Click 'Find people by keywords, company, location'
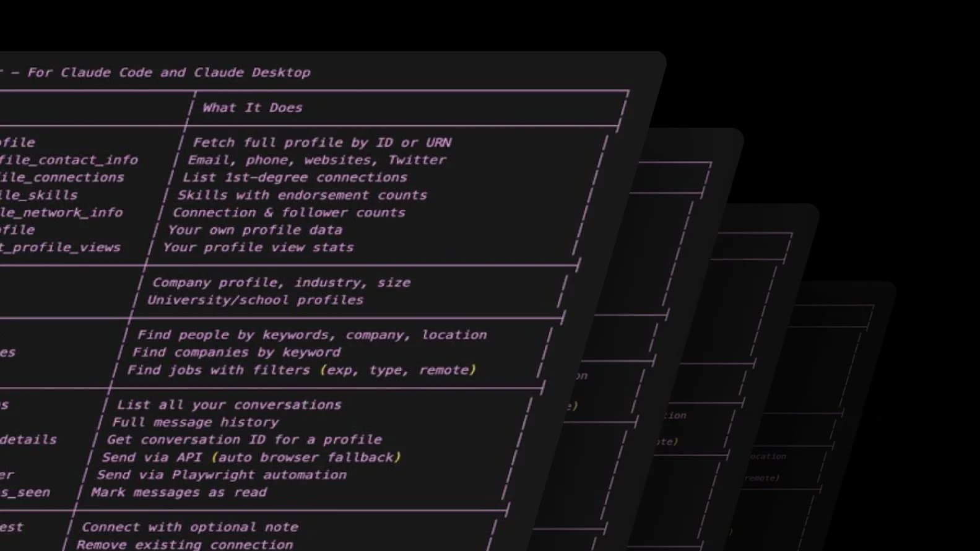This screenshot has height=551, width=980. pos(312,335)
